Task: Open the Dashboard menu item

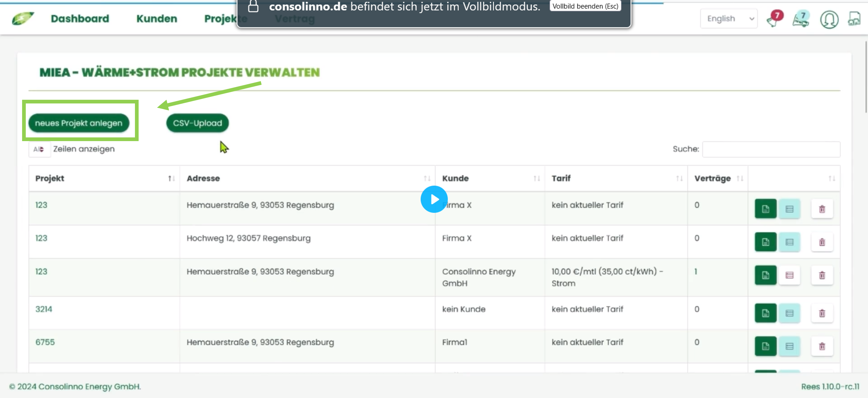Action: tap(80, 18)
